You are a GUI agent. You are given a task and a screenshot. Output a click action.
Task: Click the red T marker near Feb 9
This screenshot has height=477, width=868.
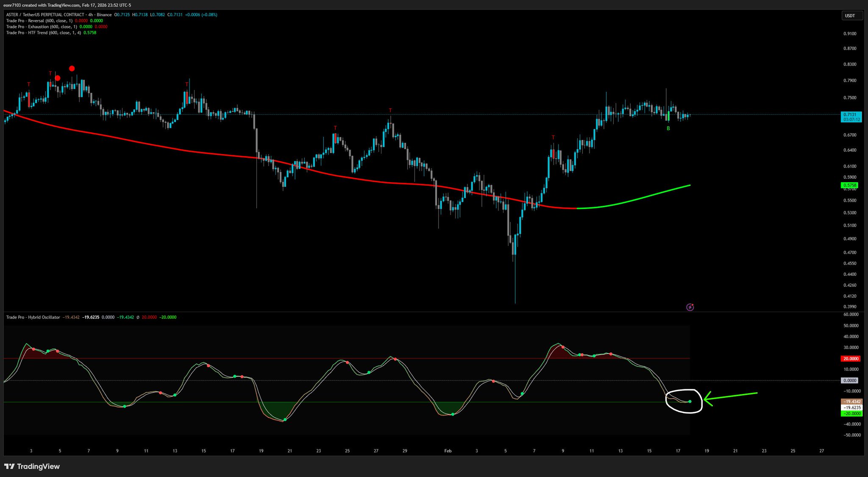553,138
